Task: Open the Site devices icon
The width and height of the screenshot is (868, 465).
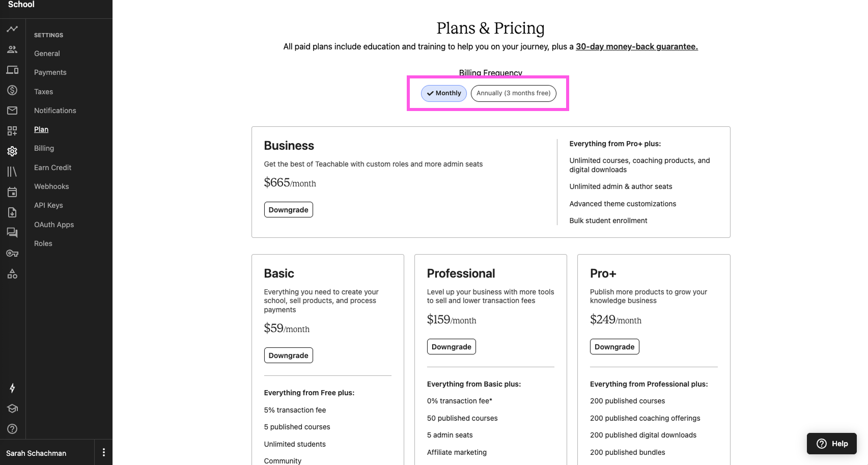Action: [x=12, y=70]
